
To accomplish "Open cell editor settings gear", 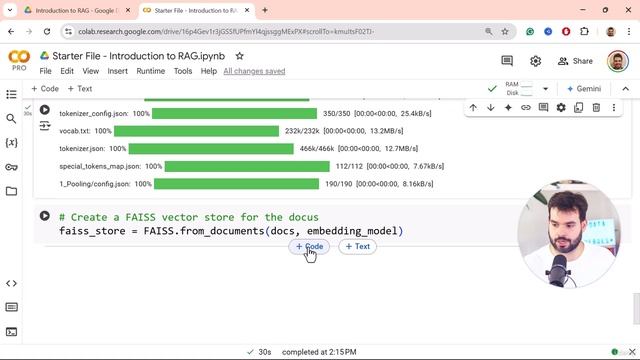I will pyautogui.click(x=561, y=108).
